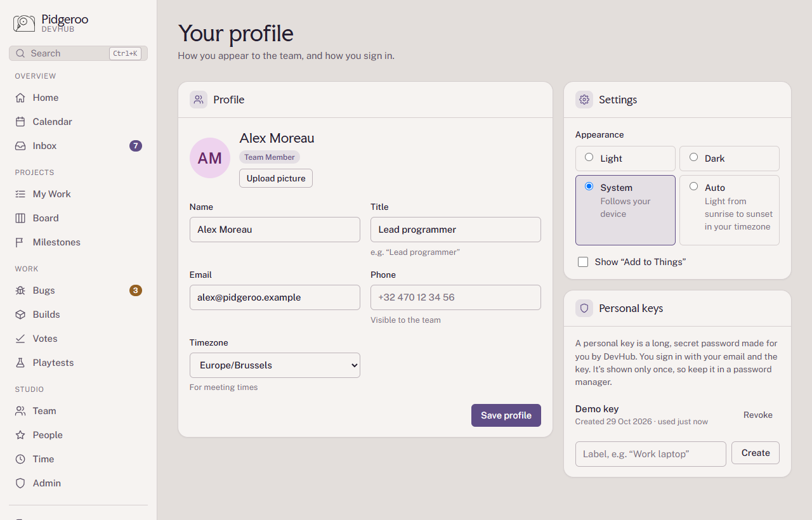The width and height of the screenshot is (812, 520).
Task: Click the Builds cube icon
Action: [x=20, y=315]
